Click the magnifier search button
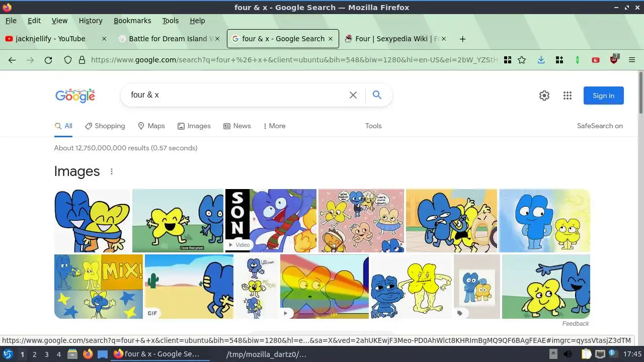Image resolution: width=644 pixels, height=362 pixels. [x=377, y=95]
